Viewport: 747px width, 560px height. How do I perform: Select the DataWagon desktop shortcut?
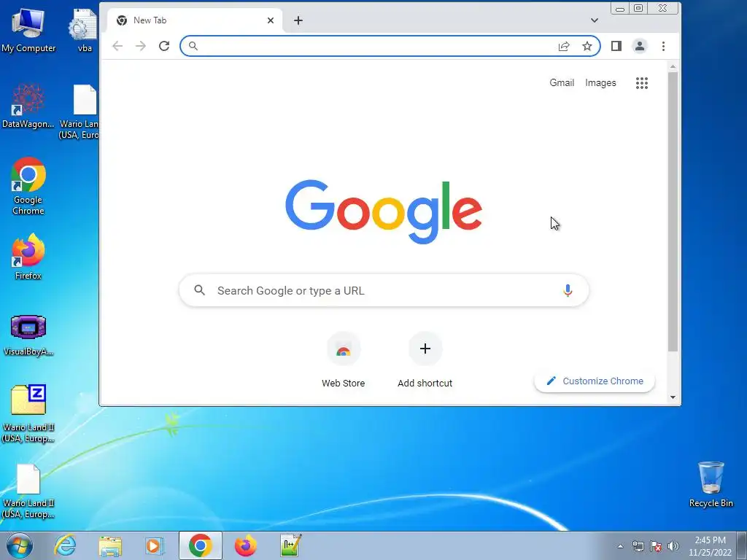pos(28,106)
